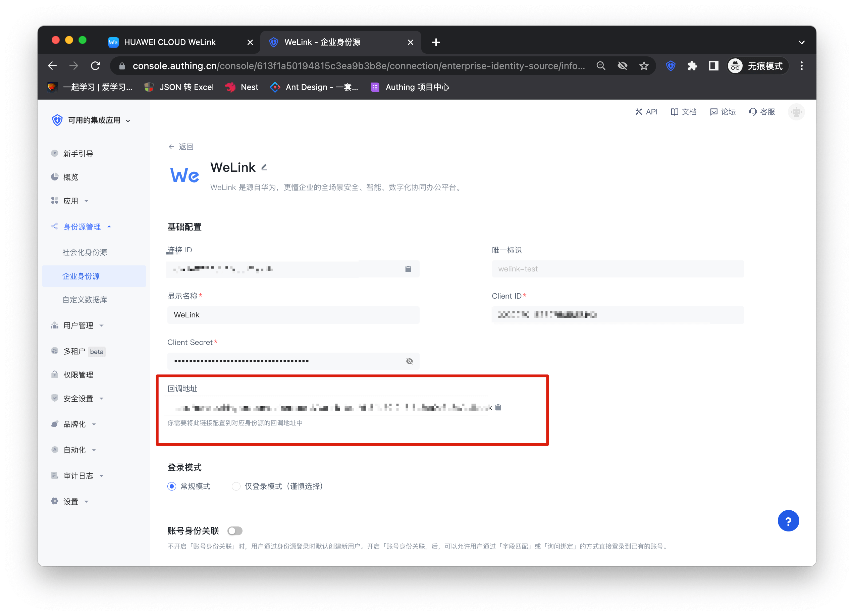Click the user avatar icon at top right
This screenshot has height=616, width=854.
tap(796, 112)
